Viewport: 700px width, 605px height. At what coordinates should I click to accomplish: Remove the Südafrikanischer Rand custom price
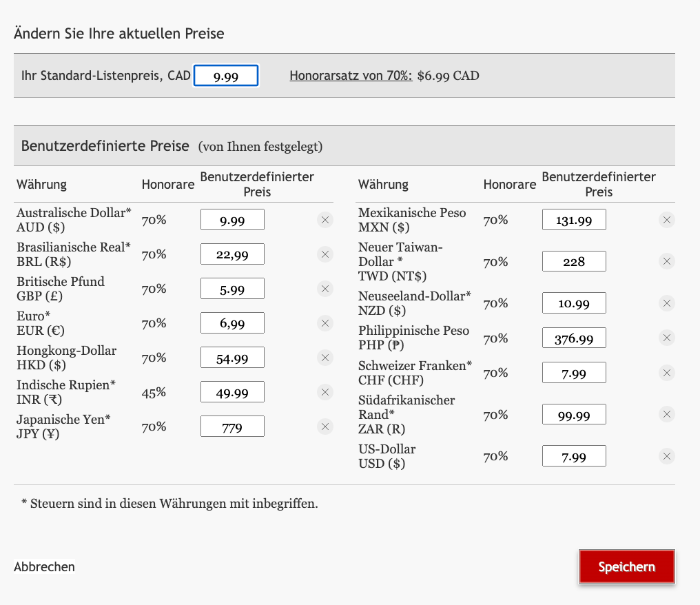pos(666,414)
